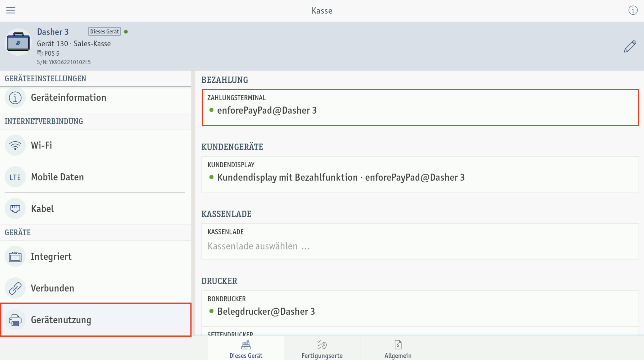
Task: Click the Kasse page title
Action: (x=322, y=11)
